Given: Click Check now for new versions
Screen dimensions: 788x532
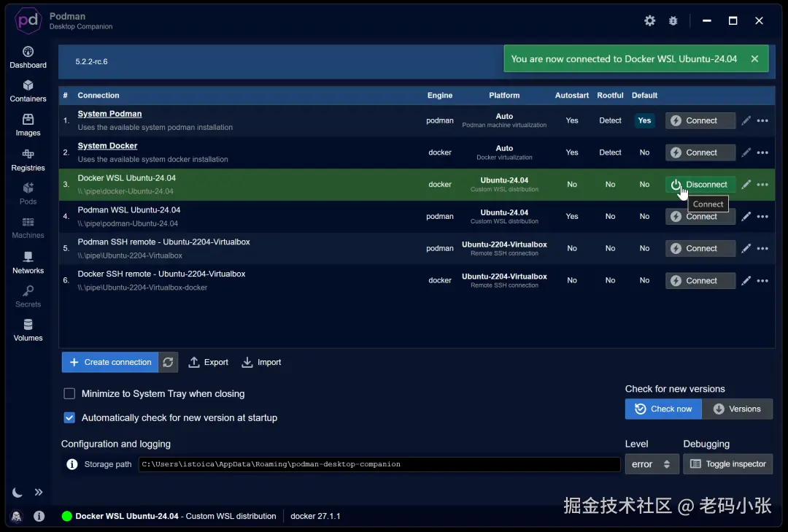Looking at the screenshot, I should tap(663, 409).
